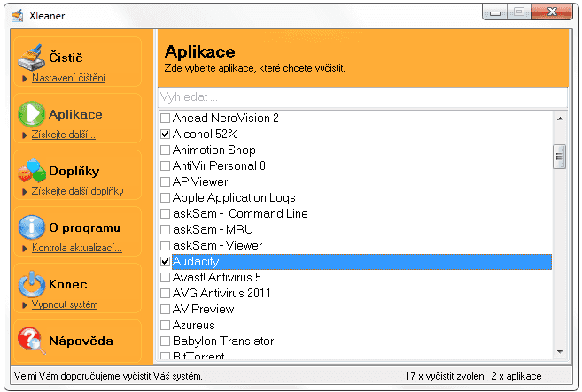Click the Čistič broom icon
Image resolution: width=582 pixels, height=392 pixels.
[x=32, y=58]
